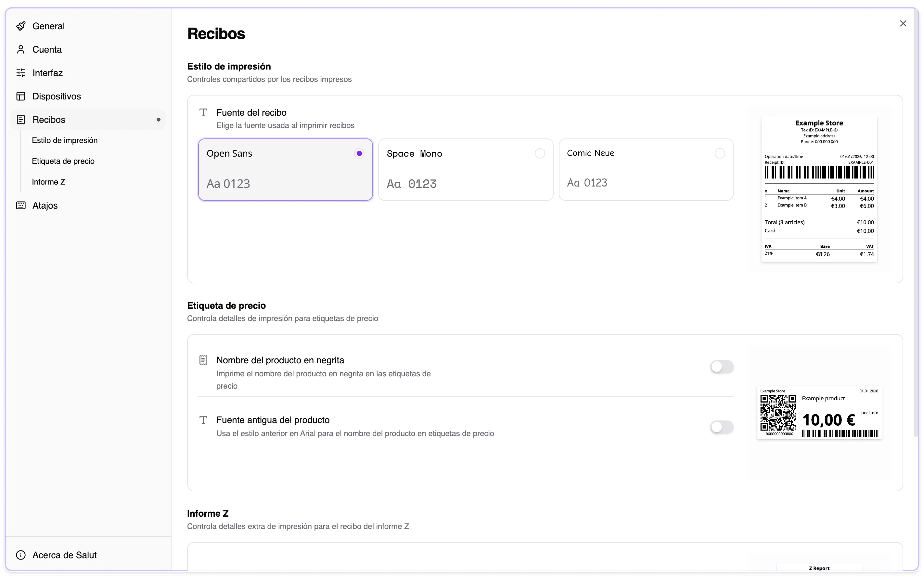Viewport: 924px width, 581px height.
Task: Click the Nombre del producto en negrita label
Action: (x=280, y=360)
